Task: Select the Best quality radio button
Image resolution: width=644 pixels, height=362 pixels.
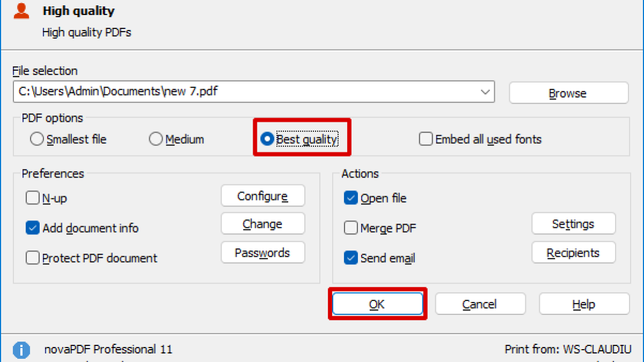Action: (267, 139)
